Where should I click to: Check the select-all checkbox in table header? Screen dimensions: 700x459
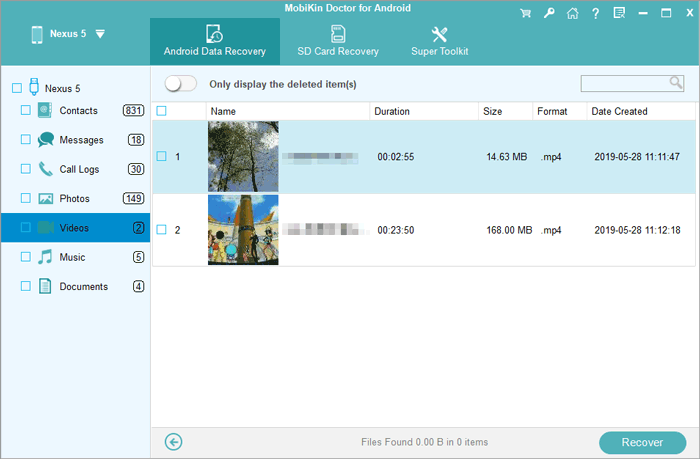tap(162, 111)
